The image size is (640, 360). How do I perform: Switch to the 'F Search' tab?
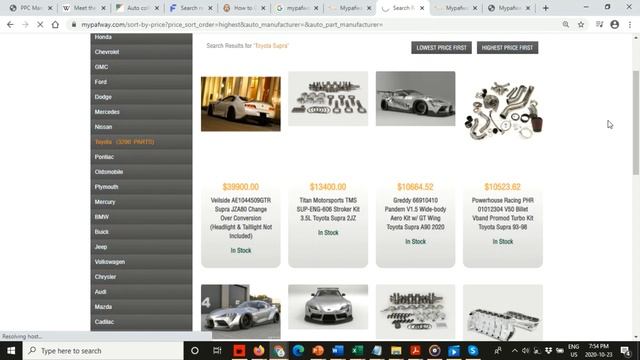(x=191, y=8)
